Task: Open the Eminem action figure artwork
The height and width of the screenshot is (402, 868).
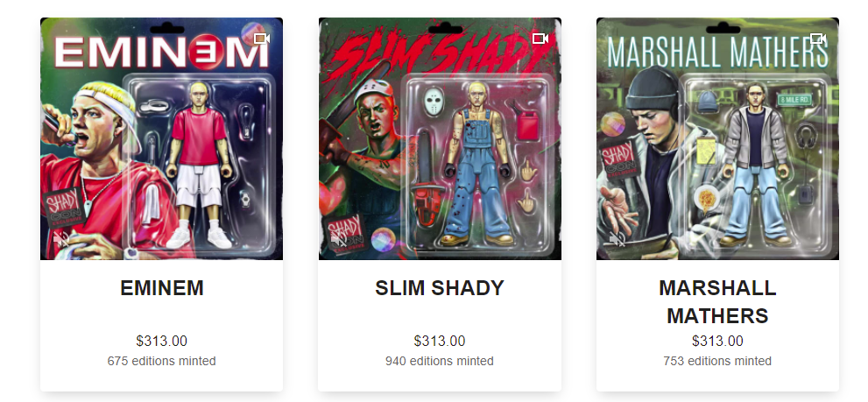Action: click(162, 138)
